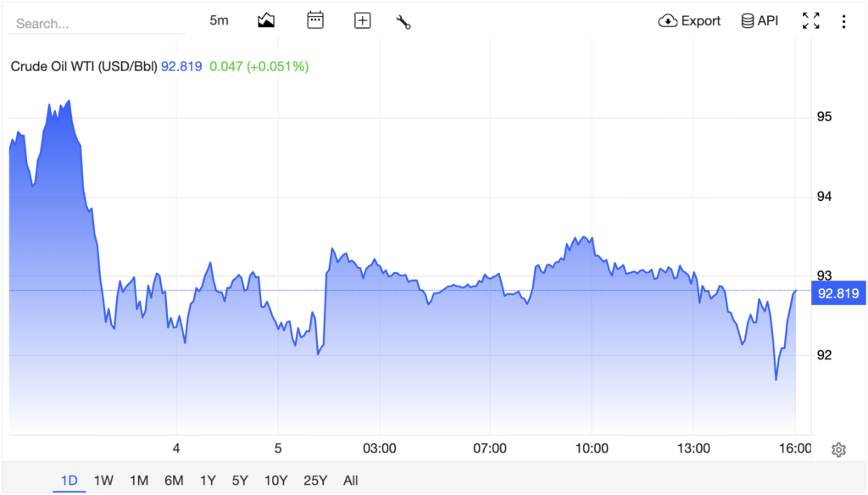868x495 pixels.
Task: Open the chart settings gear icon
Action: pyautogui.click(x=838, y=449)
